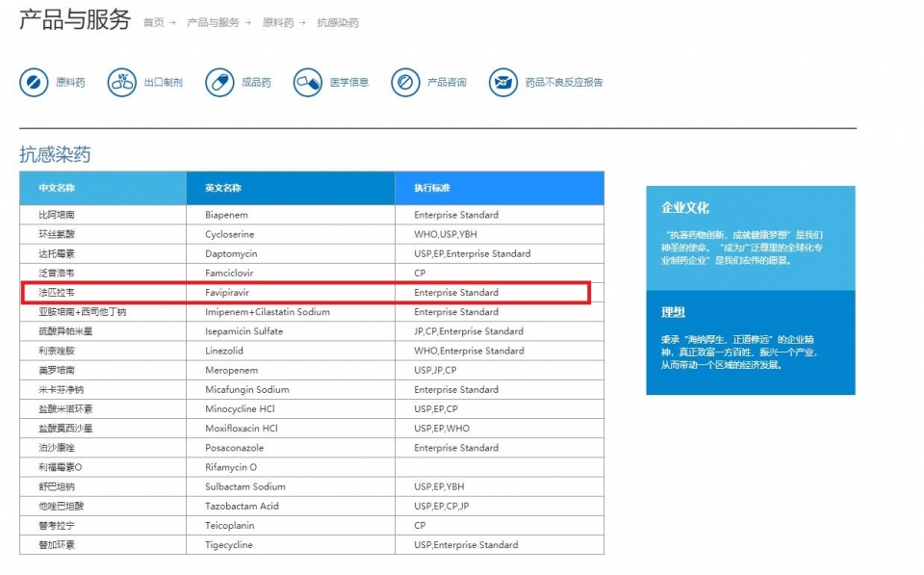Select the Tigecycline cell
924x575 pixels.
[x=291, y=545]
